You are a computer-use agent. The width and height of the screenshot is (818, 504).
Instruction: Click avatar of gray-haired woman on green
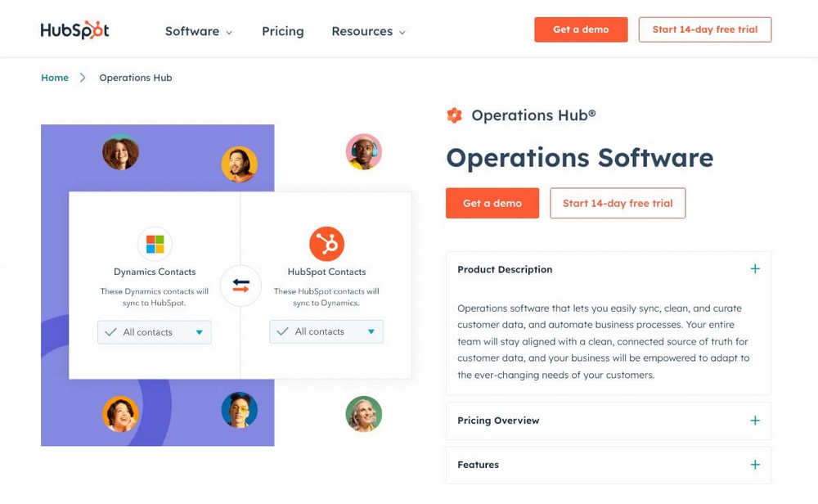[x=364, y=414]
